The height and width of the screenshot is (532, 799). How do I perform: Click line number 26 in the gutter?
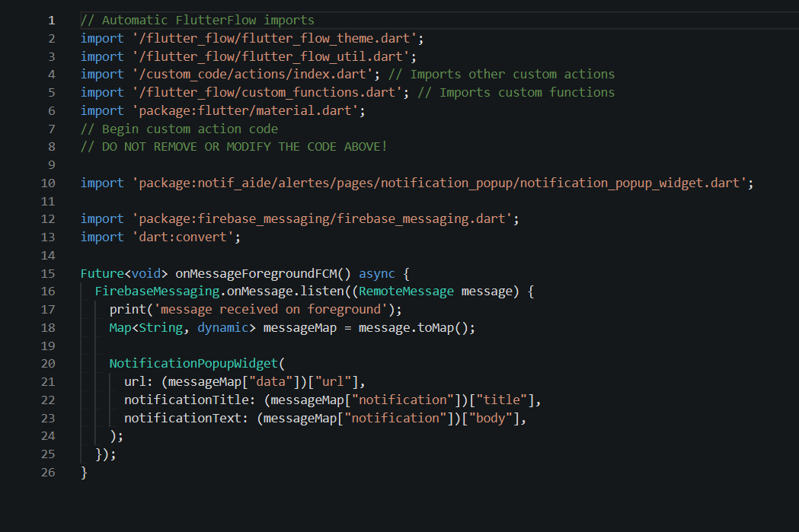pos(48,473)
